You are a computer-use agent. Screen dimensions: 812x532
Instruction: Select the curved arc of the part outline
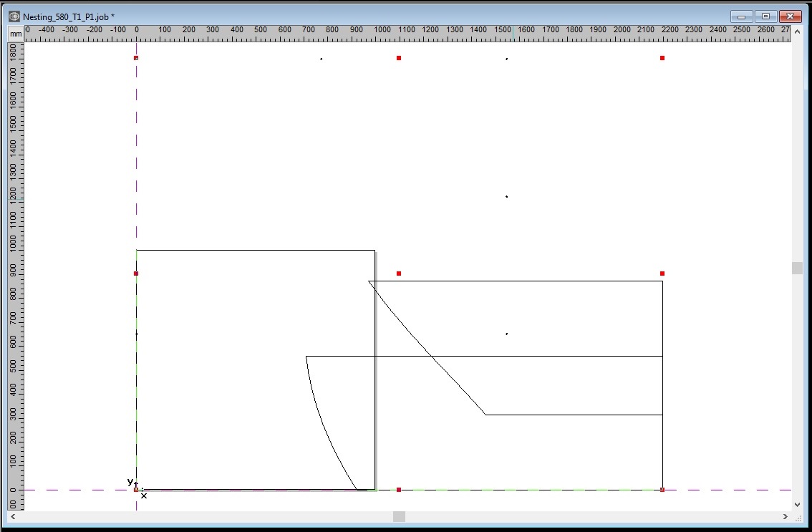(x=324, y=426)
